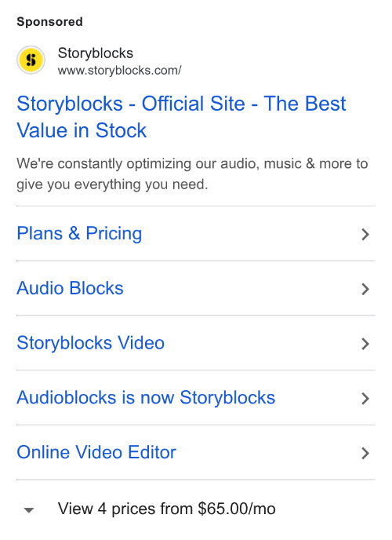Open the Online Video Editor link
392x540 pixels.
[x=96, y=452]
